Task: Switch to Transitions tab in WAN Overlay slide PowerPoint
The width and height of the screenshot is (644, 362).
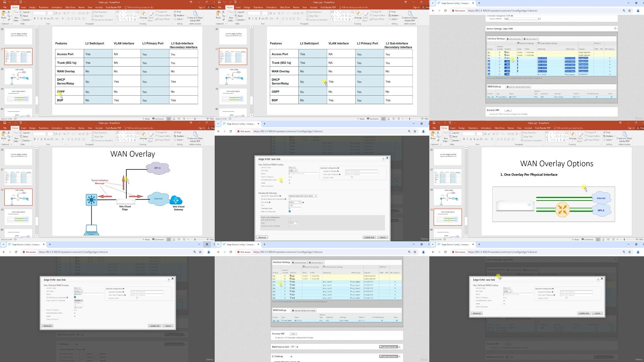Action: (44, 128)
